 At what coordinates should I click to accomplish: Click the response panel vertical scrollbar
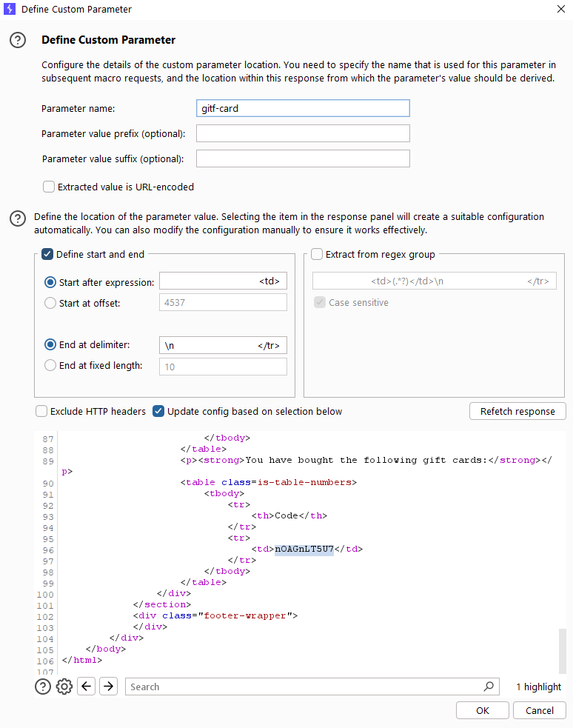[563, 651]
